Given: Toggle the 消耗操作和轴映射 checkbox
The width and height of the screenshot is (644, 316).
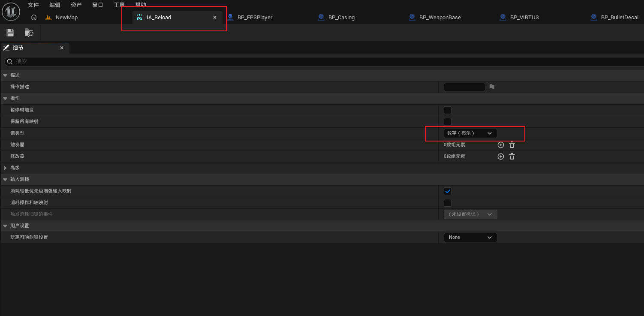Looking at the screenshot, I should click(448, 203).
